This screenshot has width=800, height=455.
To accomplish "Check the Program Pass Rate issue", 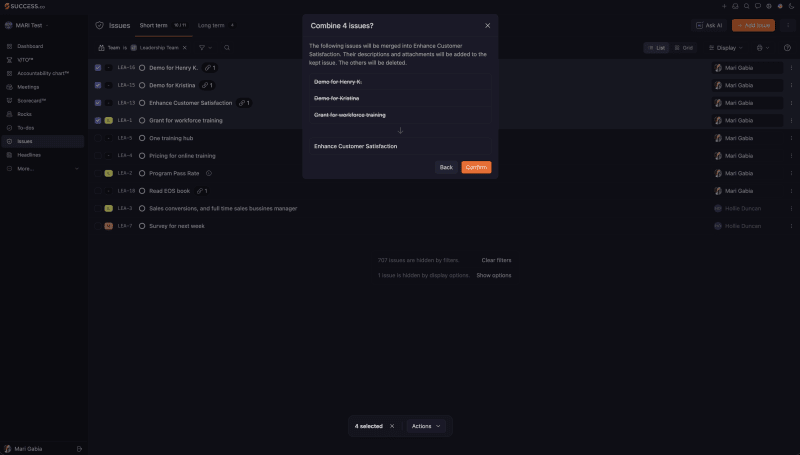I will pyautogui.click(x=98, y=173).
